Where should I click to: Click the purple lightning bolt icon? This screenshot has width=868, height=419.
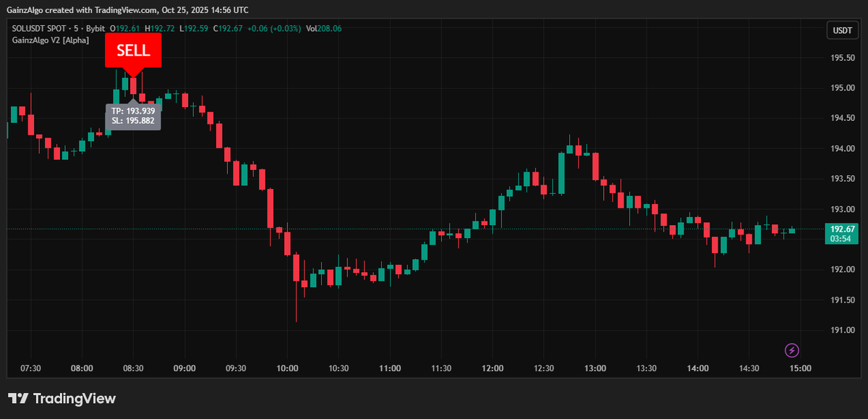pyautogui.click(x=793, y=351)
